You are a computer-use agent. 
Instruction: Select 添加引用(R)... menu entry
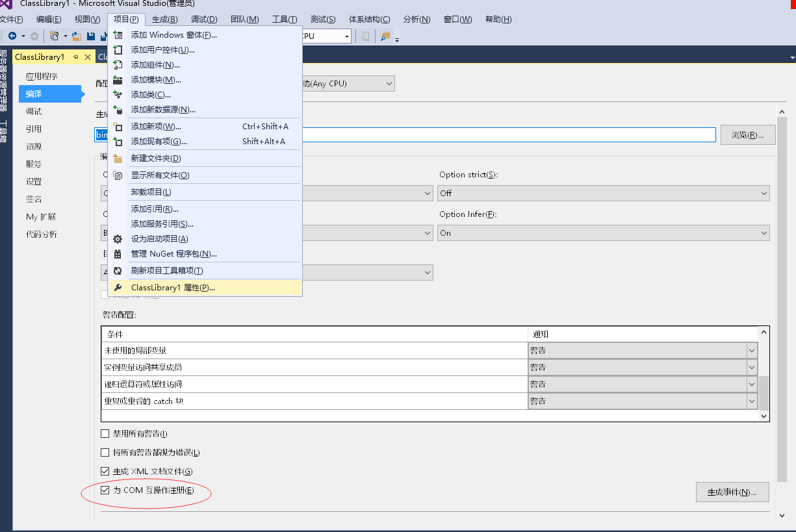[x=205, y=209]
